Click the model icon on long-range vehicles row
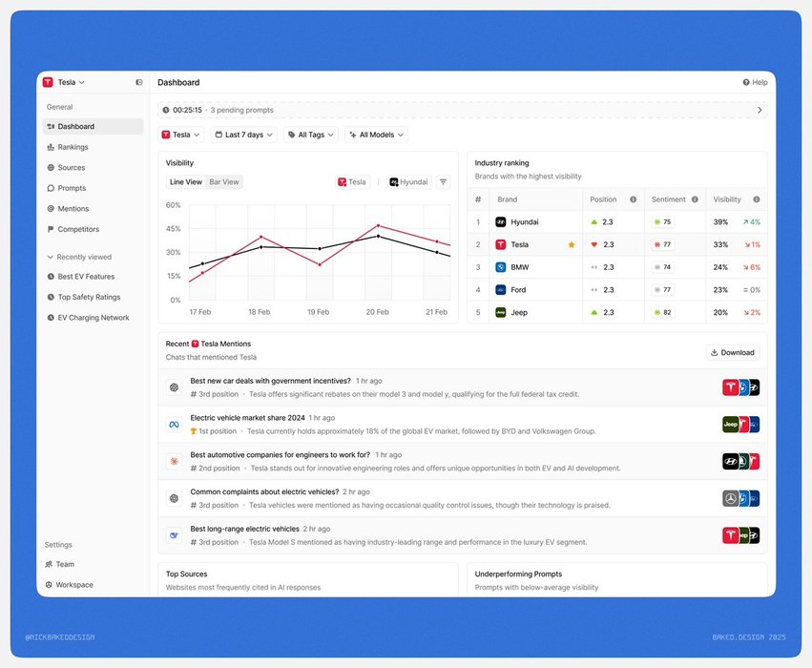The width and height of the screenshot is (812, 668). tap(174, 535)
